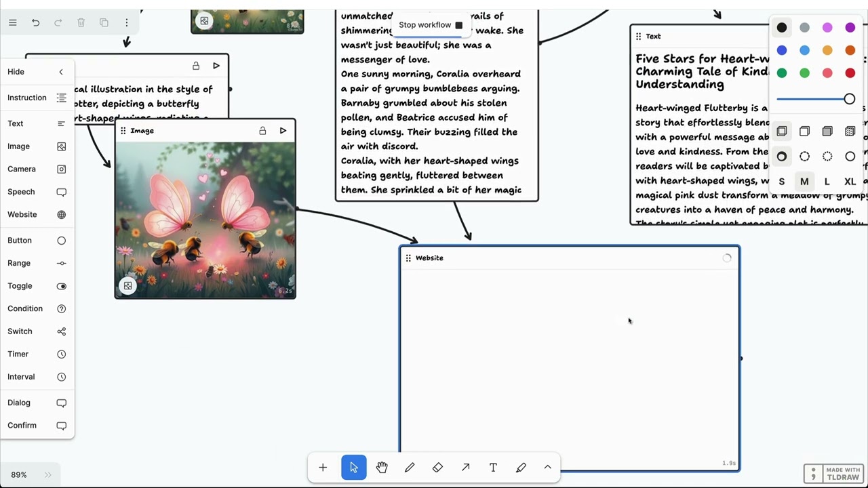Add a Website node from sidebar

[x=37, y=214]
